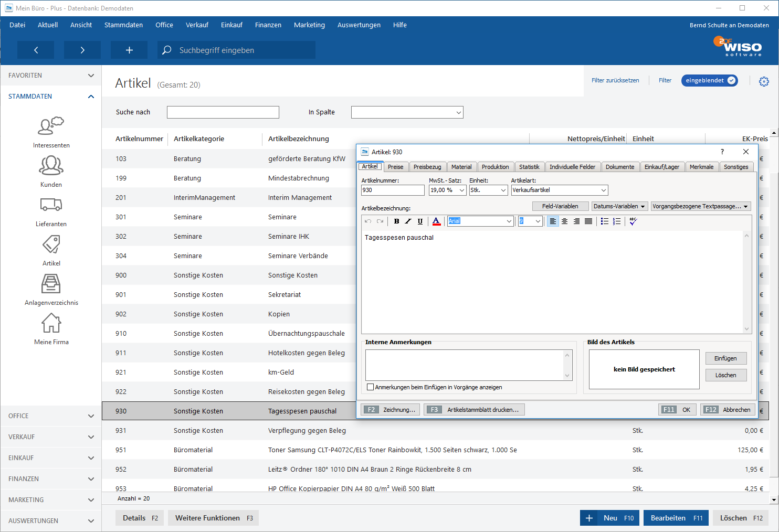Click Löschen button under Bild des Artikels

coord(726,375)
